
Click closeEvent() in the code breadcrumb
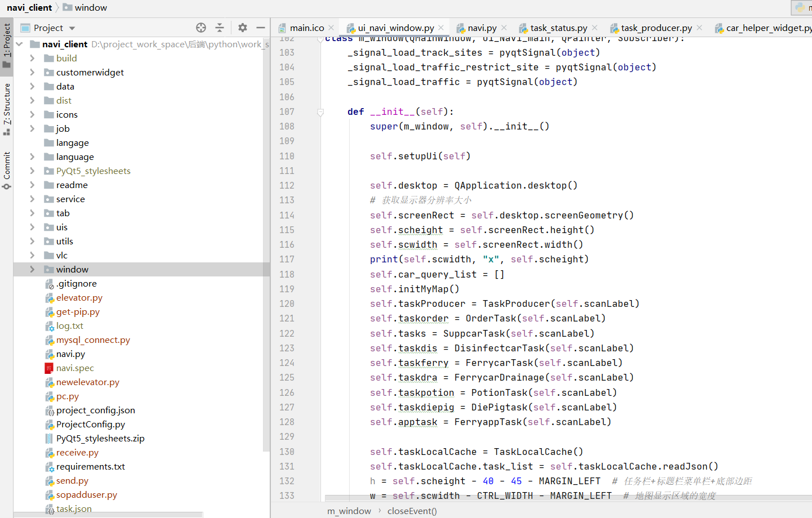pos(412,511)
